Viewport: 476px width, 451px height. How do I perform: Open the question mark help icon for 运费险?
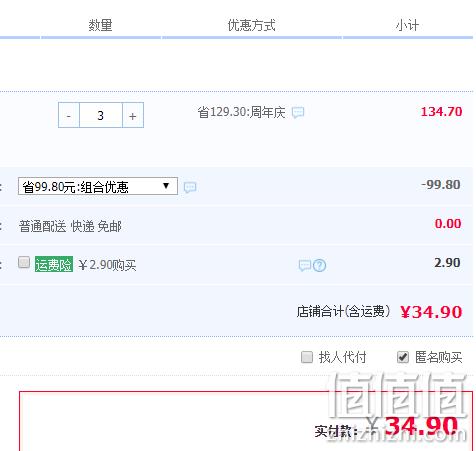[x=320, y=265]
